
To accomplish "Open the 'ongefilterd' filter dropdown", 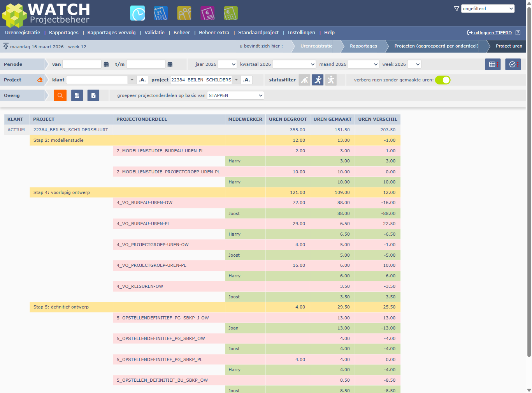I will click(x=488, y=9).
